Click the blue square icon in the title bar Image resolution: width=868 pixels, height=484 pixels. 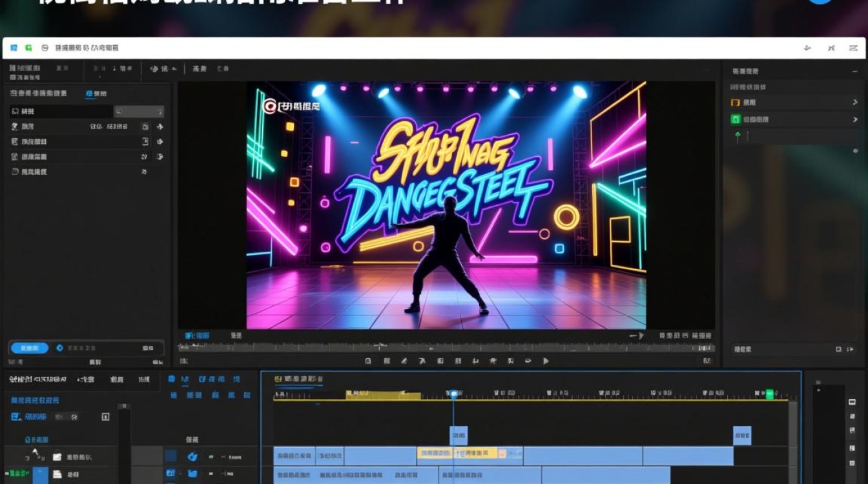click(14, 48)
